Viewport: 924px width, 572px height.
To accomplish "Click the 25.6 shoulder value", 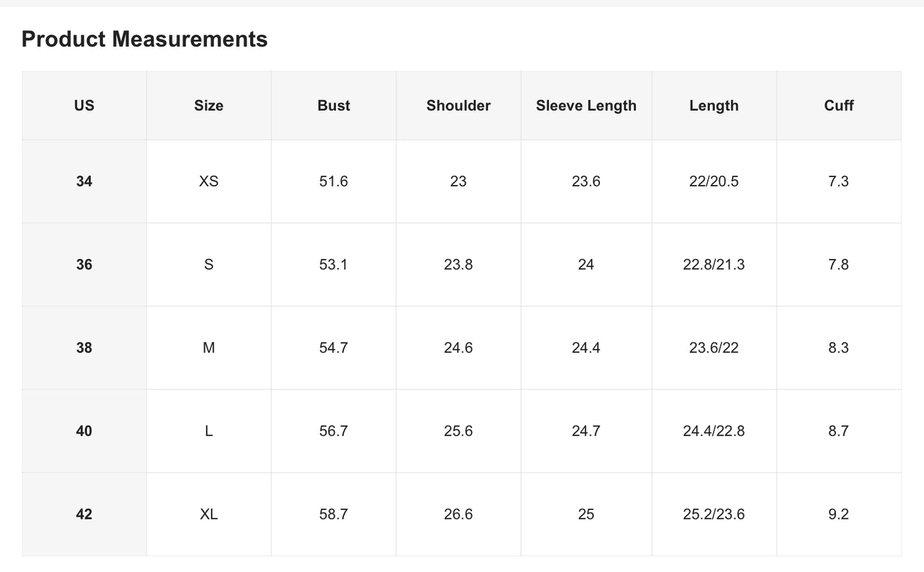I will pos(458,431).
